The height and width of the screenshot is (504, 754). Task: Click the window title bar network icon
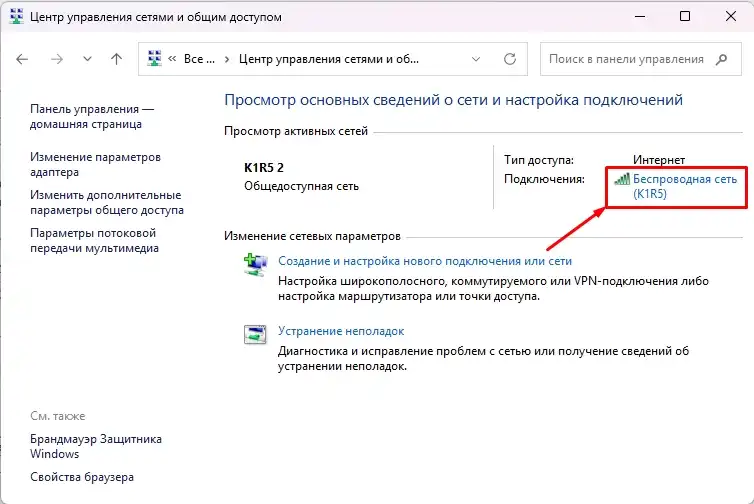tap(16, 16)
